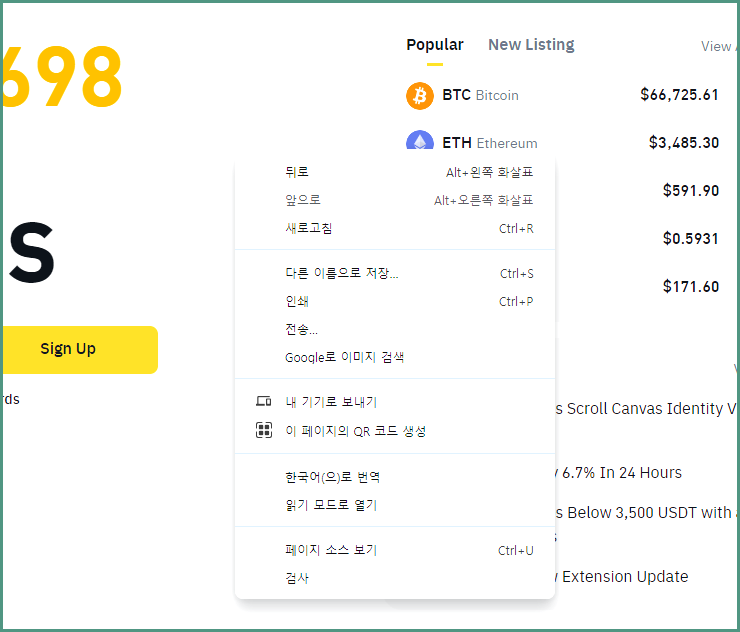Click the send-to-device icon beside 내 기기로 보내기
740x632 pixels.
click(263, 401)
